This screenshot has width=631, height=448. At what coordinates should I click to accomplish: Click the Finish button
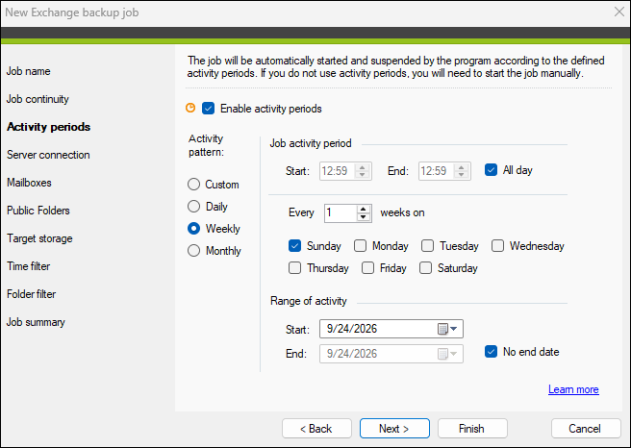(x=472, y=428)
